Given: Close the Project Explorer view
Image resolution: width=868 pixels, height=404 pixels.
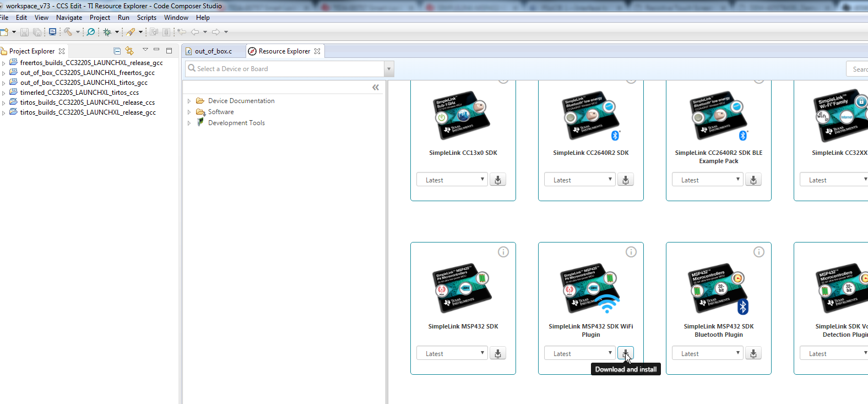Looking at the screenshot, I should tap(62, 51).
